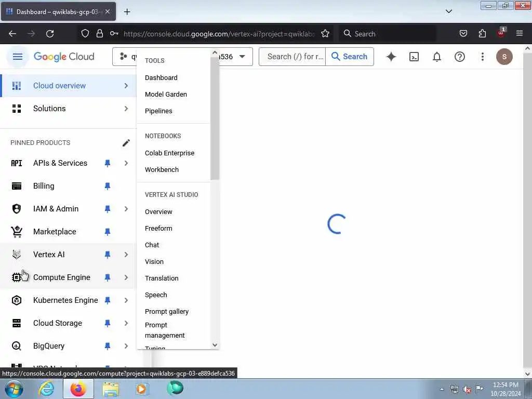Unpin Cloud Storage pin icon
The width and height of the screenshot is (532, 399).
107,323
